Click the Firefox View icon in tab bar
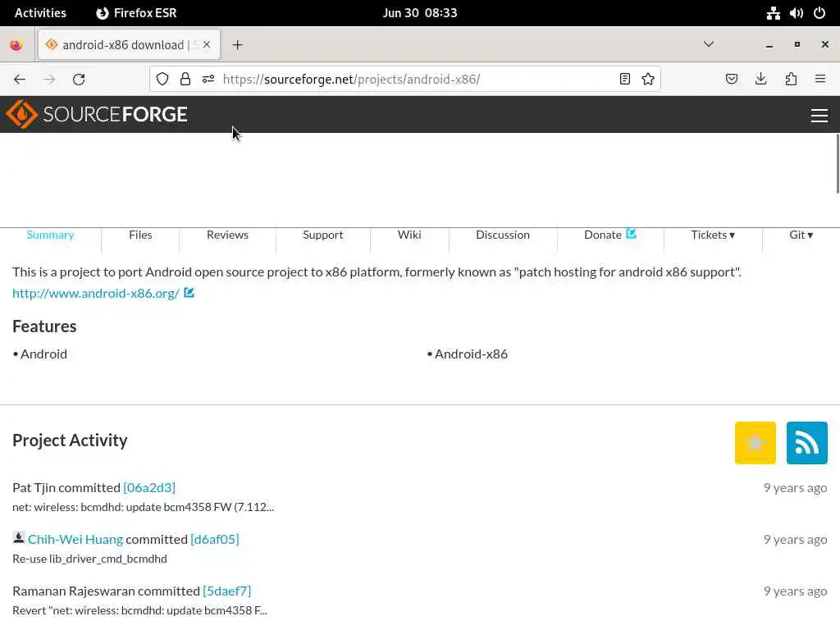 coord(16,45)
